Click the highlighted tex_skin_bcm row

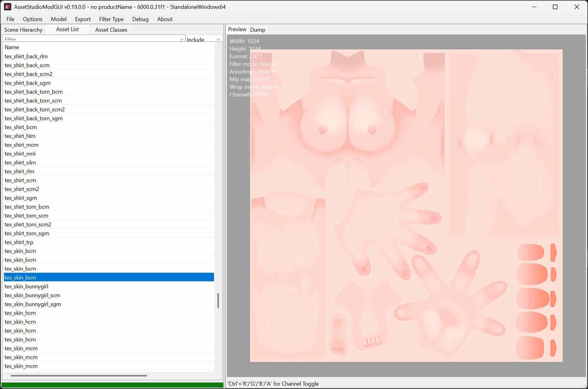109,277
